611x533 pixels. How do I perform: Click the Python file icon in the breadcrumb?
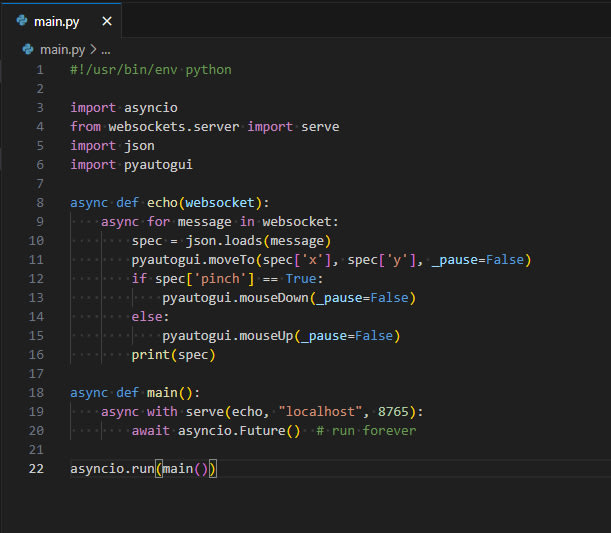point(28,48)
